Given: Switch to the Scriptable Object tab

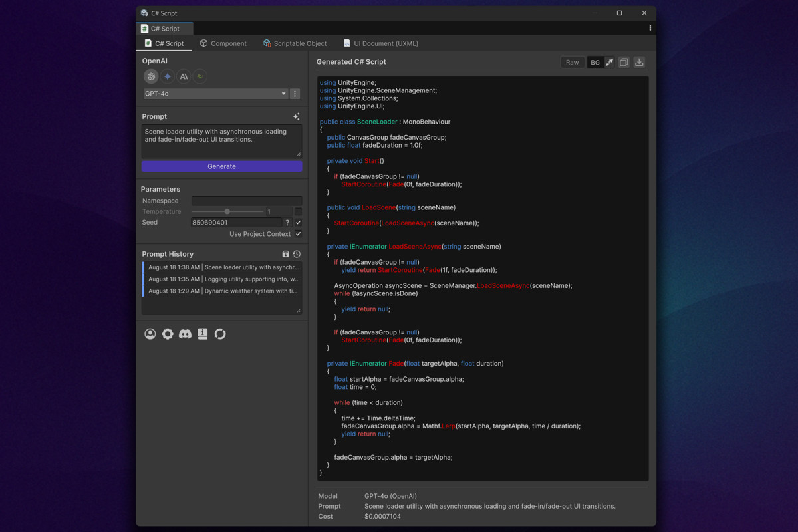Looking at the screenshot, I should [x=295, y=43].
